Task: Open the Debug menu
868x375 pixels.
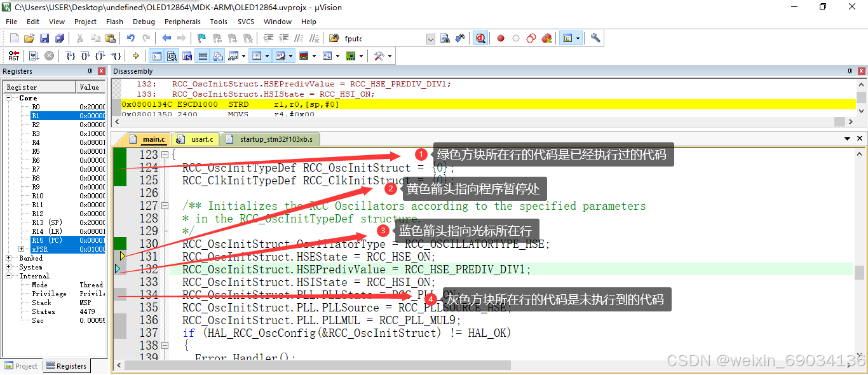Action: 143,22
